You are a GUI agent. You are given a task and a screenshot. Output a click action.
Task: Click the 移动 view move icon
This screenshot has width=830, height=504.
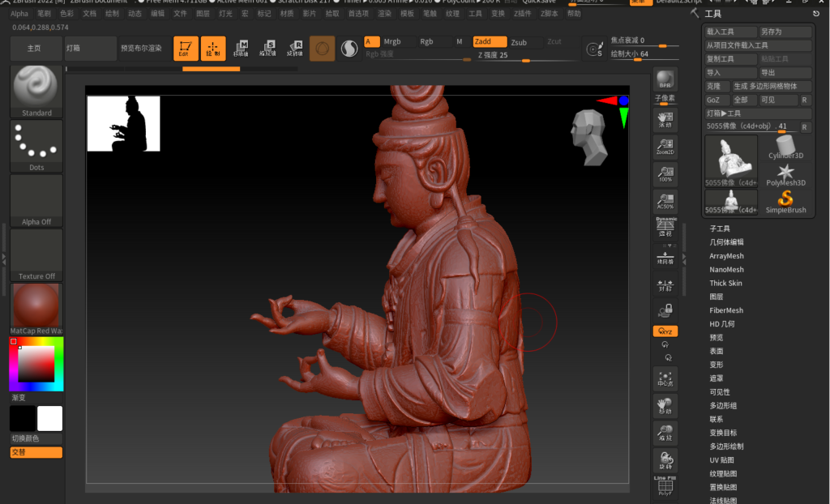click(665, 406)
